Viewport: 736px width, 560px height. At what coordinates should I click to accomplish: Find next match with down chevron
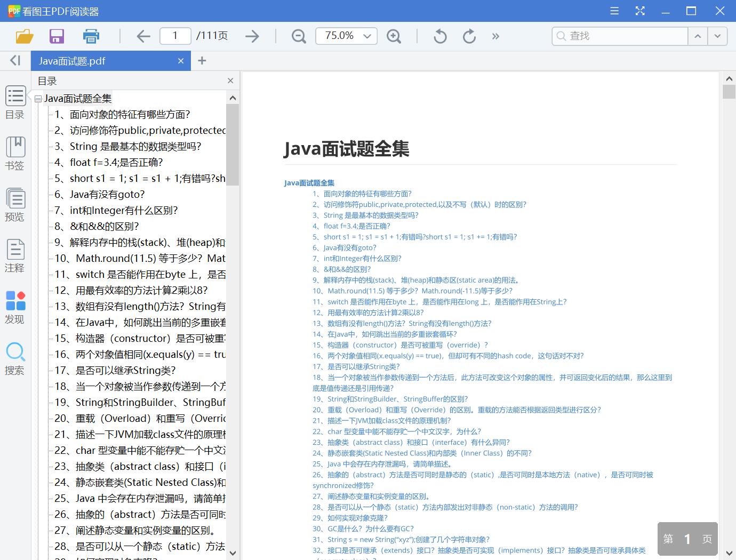[x=718, y=36]
